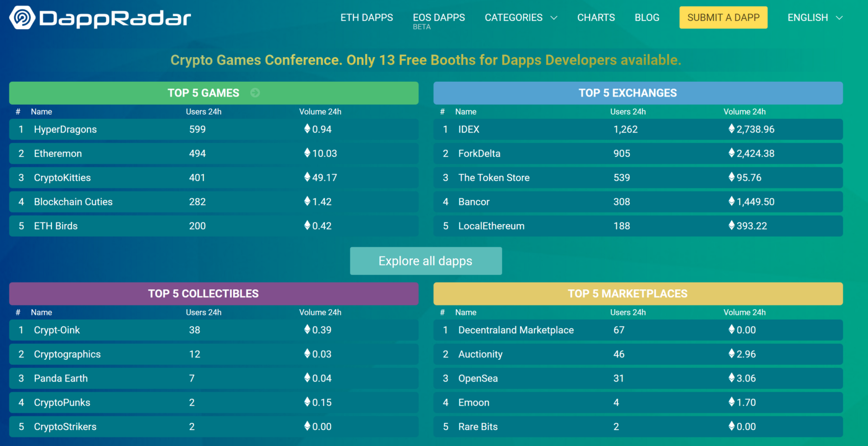Click the SUBMIT A DAPP button
The height and width of the screenshot is (446, 868).
(x=724, y=17)
